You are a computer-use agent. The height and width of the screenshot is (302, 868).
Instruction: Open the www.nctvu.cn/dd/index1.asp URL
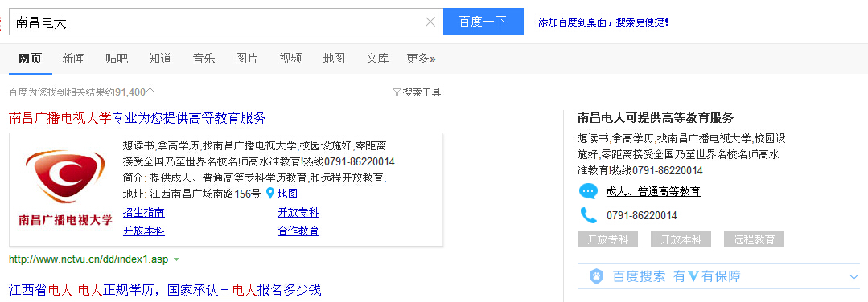coord(88,259)
